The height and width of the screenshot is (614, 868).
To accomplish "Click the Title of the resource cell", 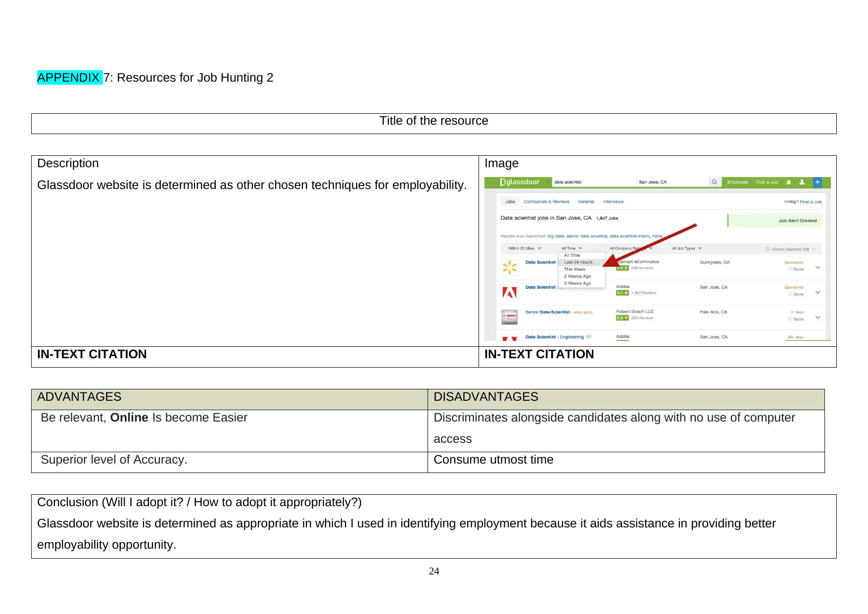I will [434, 123].
